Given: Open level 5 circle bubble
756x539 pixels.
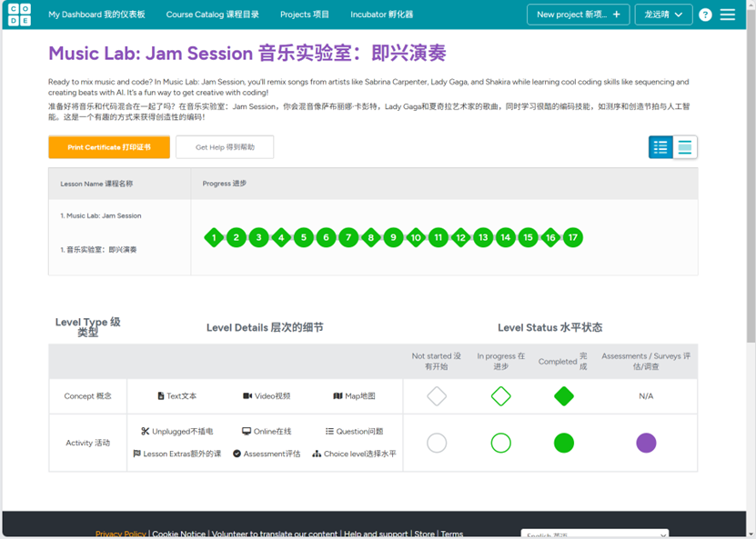Looking at the screenshot, I should click(304, 237).
